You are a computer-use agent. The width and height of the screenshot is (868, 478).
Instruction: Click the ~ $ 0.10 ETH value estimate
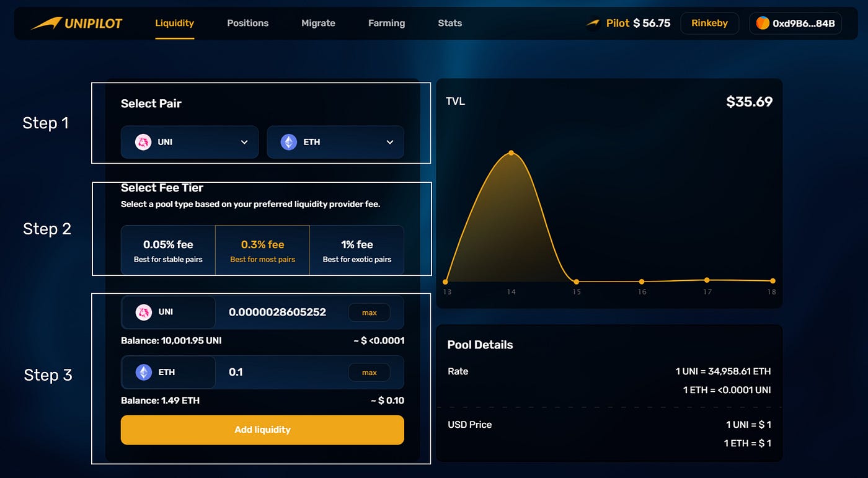pos(387,401)
